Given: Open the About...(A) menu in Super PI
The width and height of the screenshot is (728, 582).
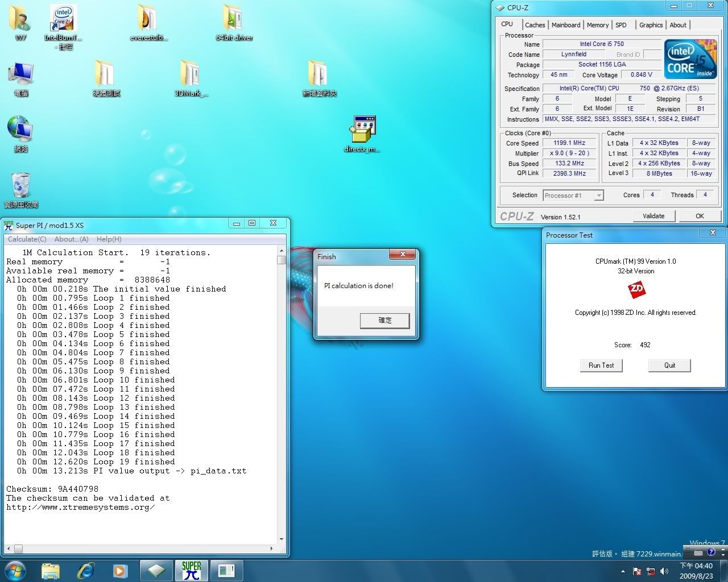Looking at the screenshot, I should [x=71, y=239].
